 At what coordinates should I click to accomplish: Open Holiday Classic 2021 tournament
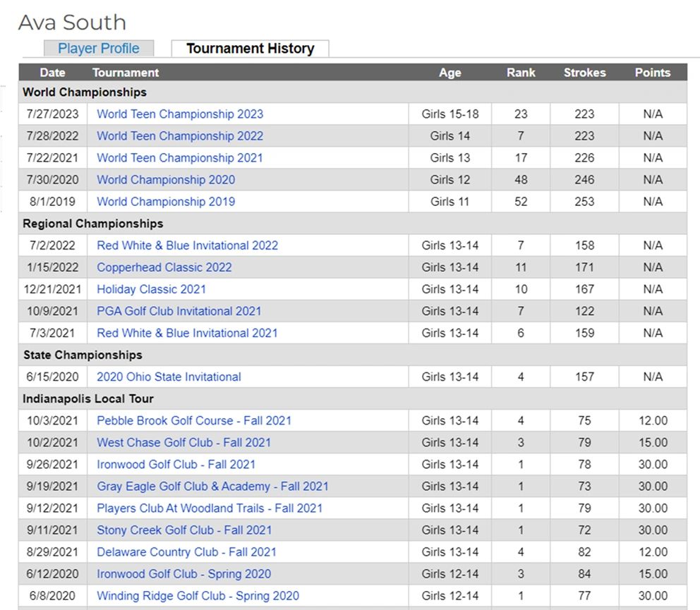click(152, 289)
